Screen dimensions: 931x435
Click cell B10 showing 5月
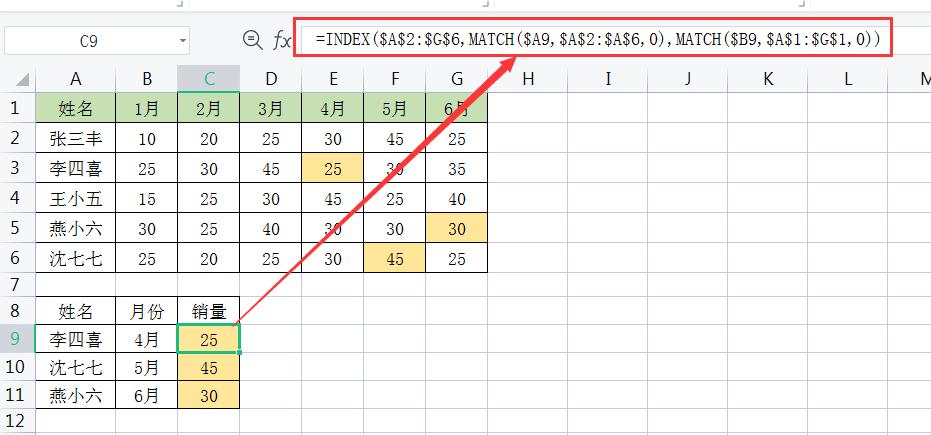[147, 367]
